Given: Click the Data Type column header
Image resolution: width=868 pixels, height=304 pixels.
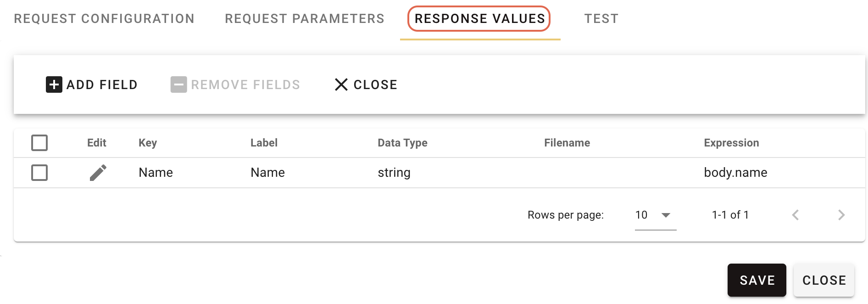Looking at the screenshot, I should [x=402, y=142].
